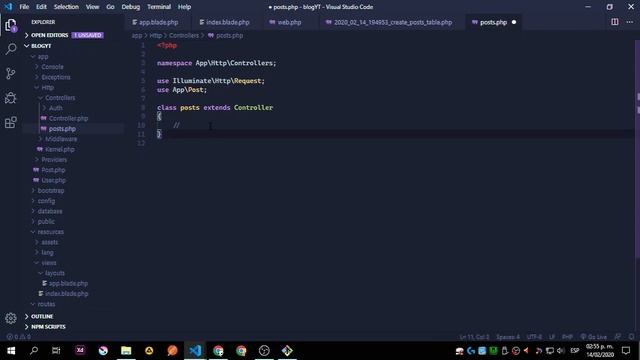This screenshot has width=640, height=360.
Task: Click the Visual Studio Code taskbar icon
Action: tap(195, 351)
